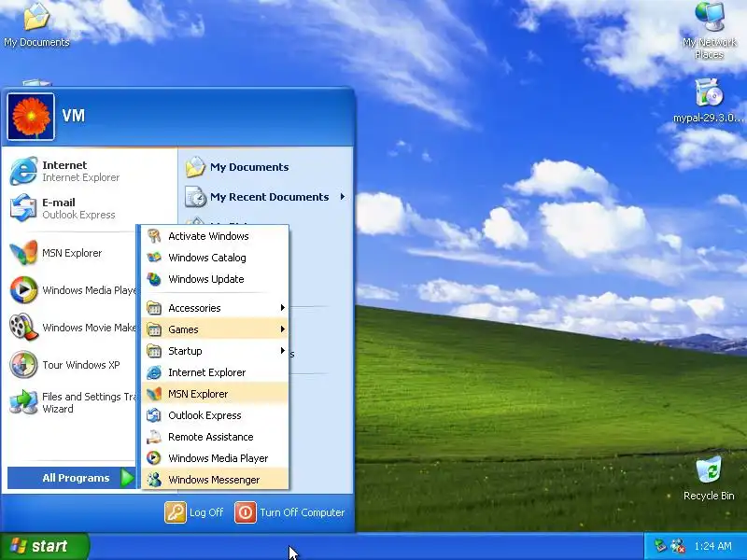
Task: Click Windows Media Player icon in All Programs list
Action: (154, 458)
